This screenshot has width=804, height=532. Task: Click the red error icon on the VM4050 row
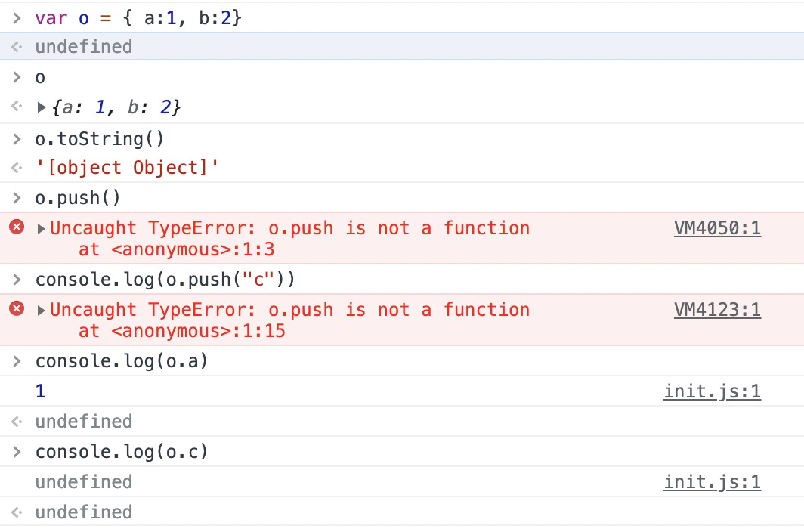coord(17,227)
